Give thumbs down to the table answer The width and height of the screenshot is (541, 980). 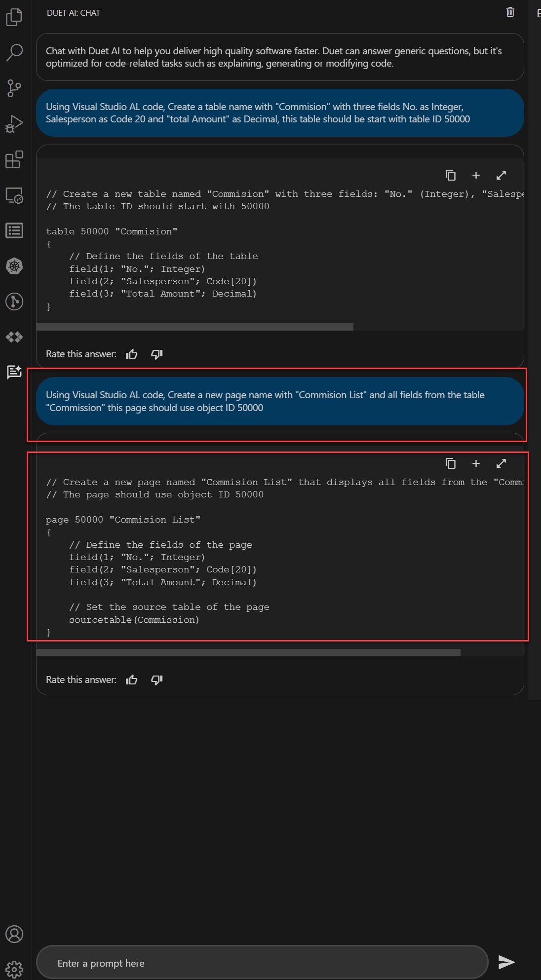pyautogui.click(x=157, y=354)
